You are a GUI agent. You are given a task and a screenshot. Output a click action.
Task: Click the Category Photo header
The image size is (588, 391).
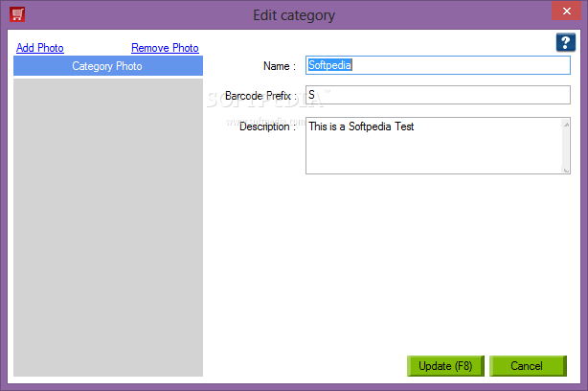pyautogui.click(x=108, y=66)
